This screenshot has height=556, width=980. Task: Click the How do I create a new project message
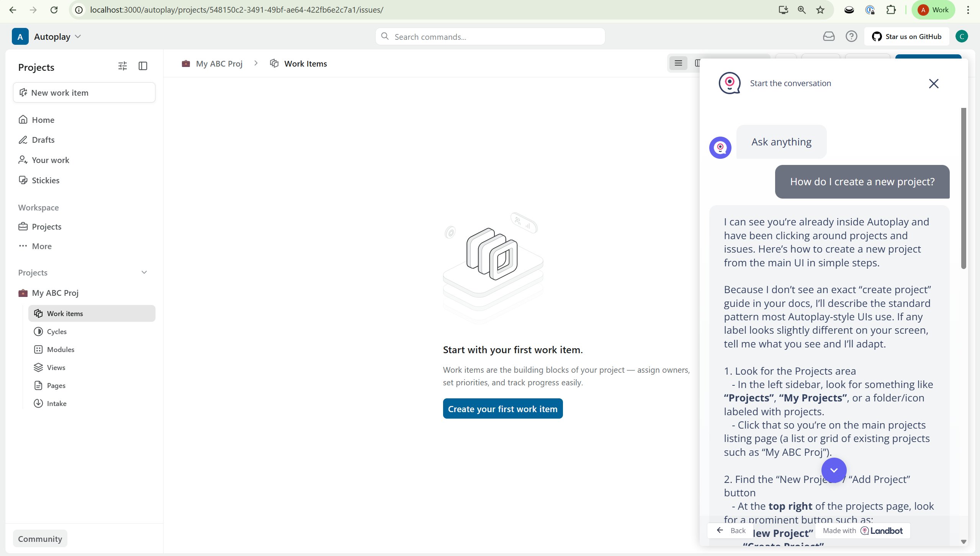pyautogui.click(x=862, y=182)
